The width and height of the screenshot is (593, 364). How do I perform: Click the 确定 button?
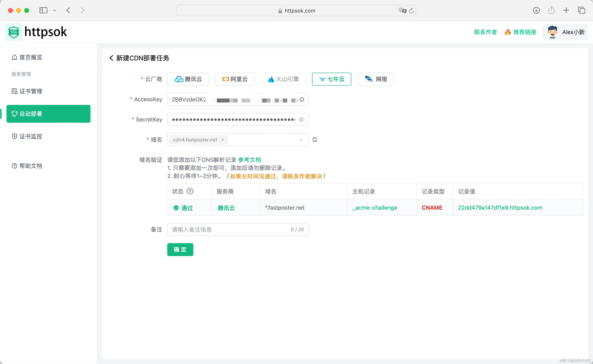coord(180,250)
